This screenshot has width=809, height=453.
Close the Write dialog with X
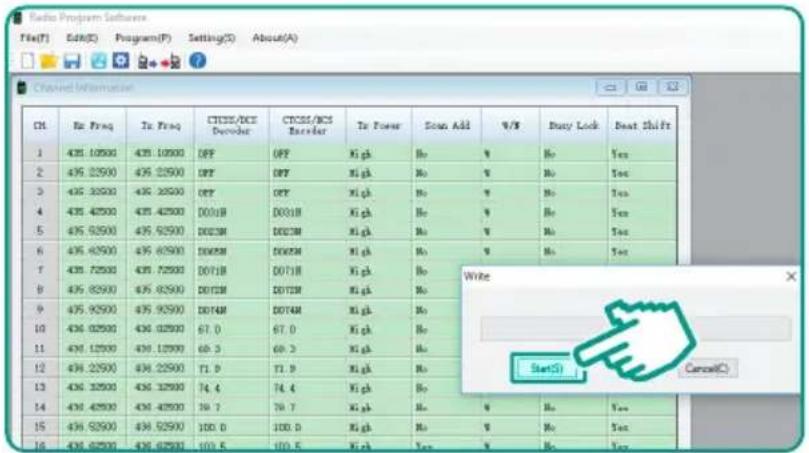791,277
